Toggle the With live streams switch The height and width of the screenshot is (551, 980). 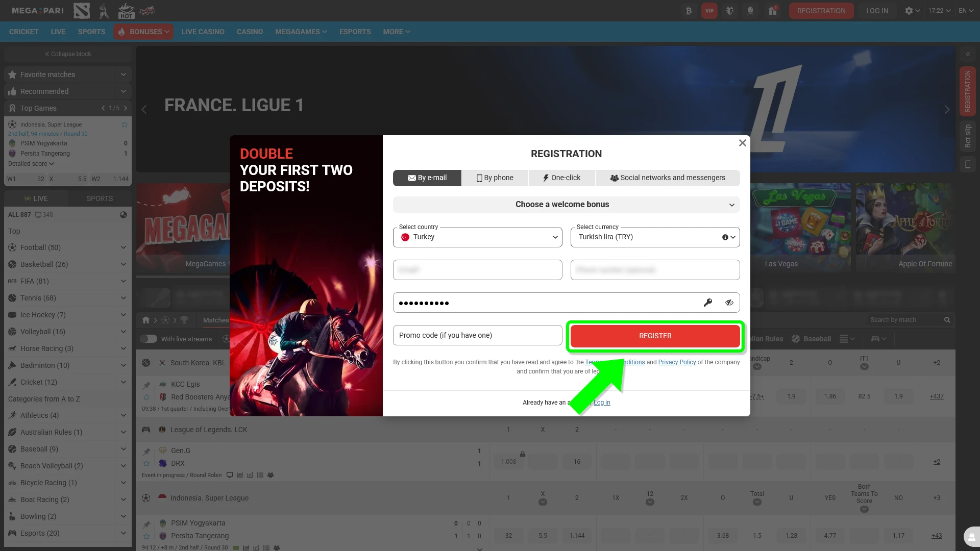click(x=149, y=339)
